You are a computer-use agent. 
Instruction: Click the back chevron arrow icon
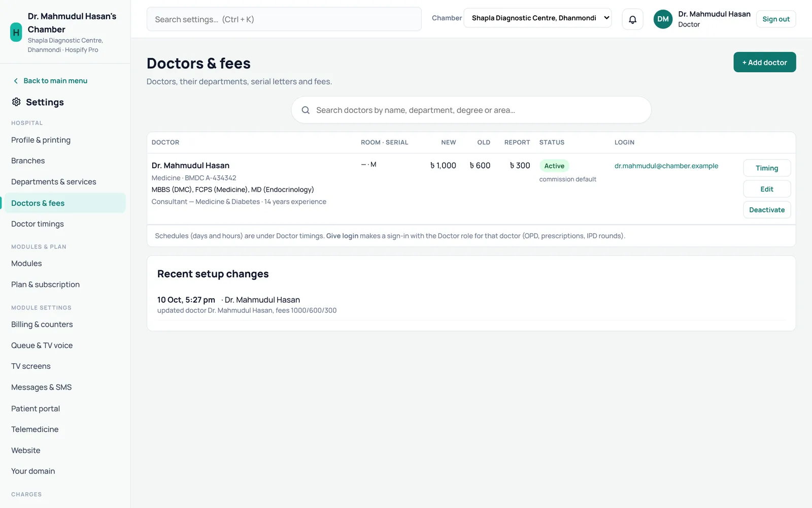coord(16,81)
